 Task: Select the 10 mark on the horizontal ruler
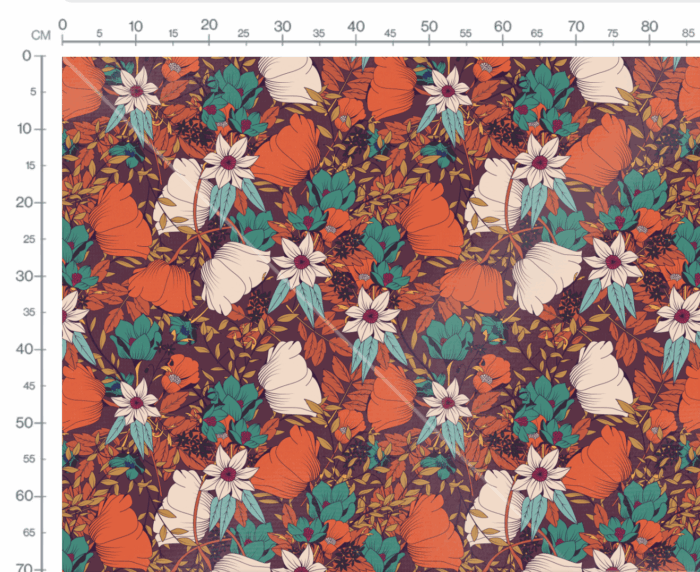click(x=136, y=26)
